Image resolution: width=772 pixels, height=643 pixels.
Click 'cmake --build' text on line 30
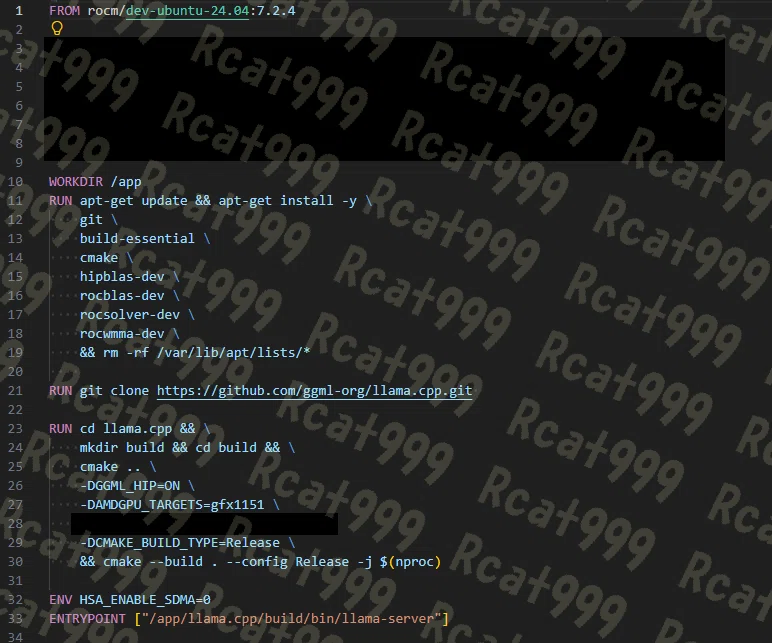point(153,562)
